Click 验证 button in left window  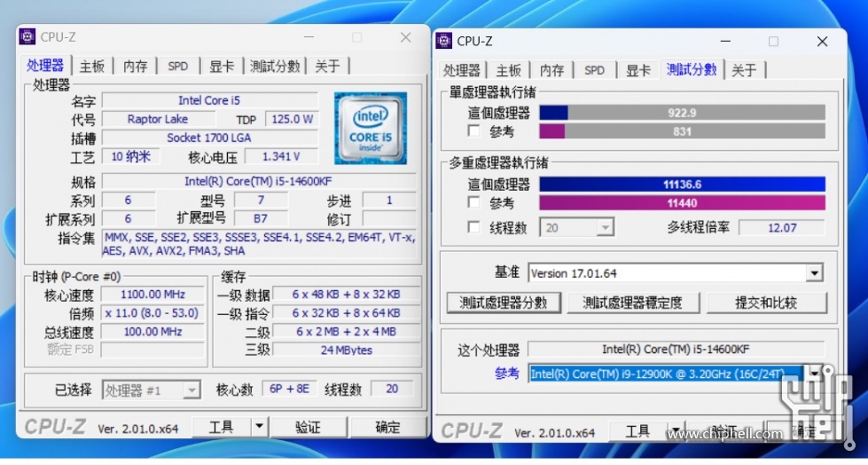click(309, 428)
